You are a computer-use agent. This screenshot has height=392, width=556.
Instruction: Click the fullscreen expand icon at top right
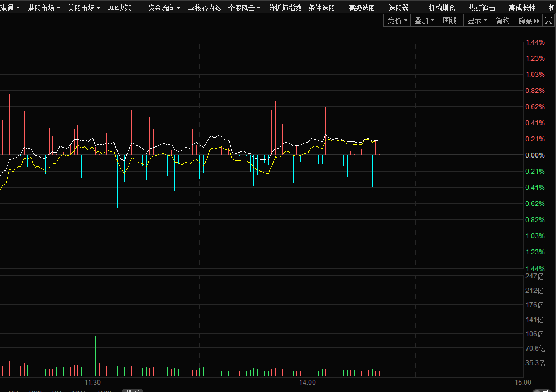pyautogui.click(x=549, y=21)
